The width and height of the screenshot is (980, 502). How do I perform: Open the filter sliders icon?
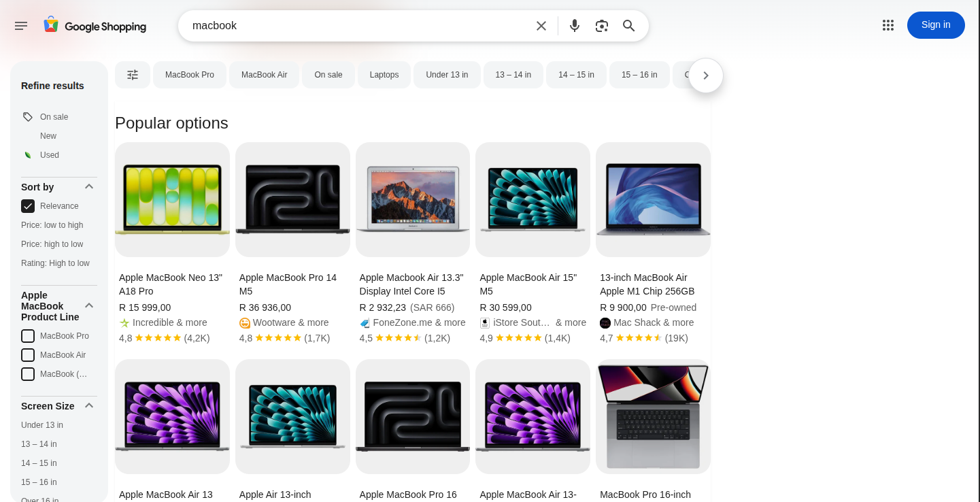(133, 75)
